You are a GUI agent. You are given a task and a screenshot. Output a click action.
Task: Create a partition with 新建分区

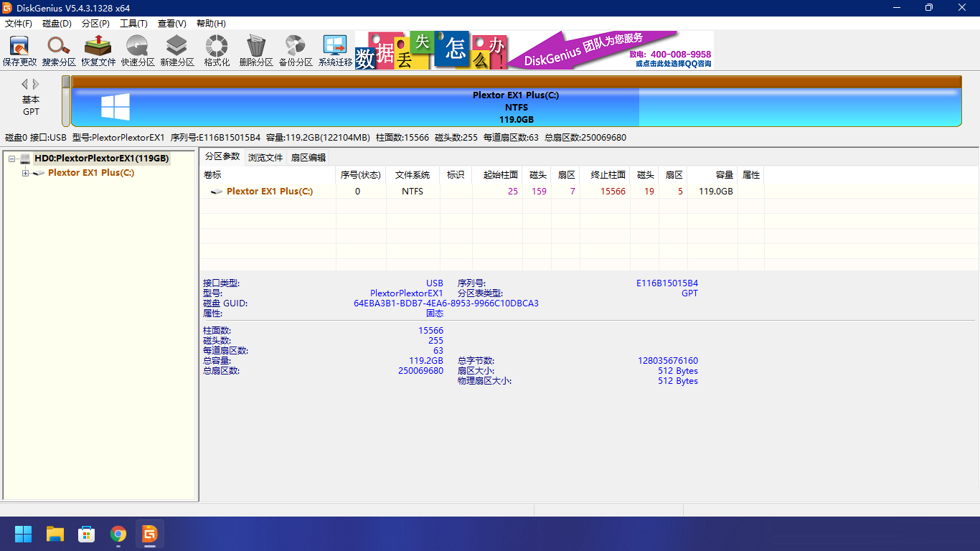pyautogui.click(x=177, y=50)
